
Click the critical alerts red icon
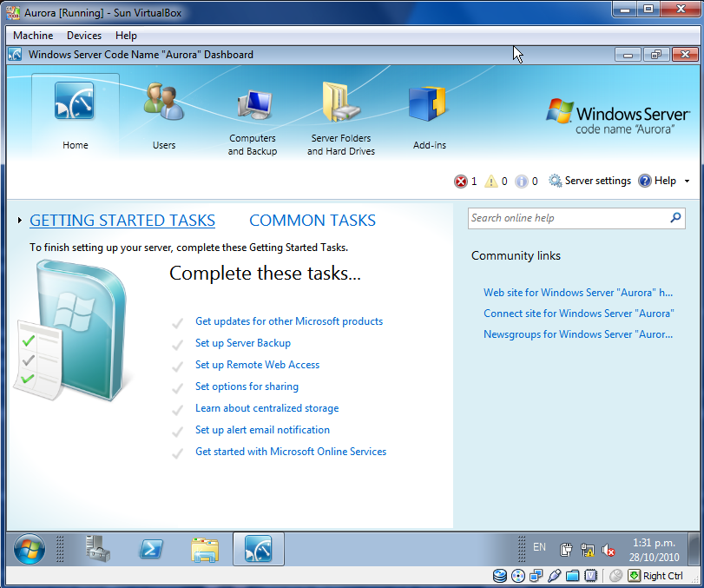point(460,182)
